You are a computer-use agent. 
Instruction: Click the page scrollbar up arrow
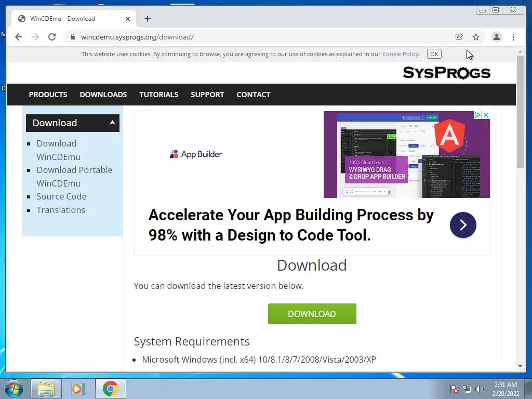click(x=520, y=52)
